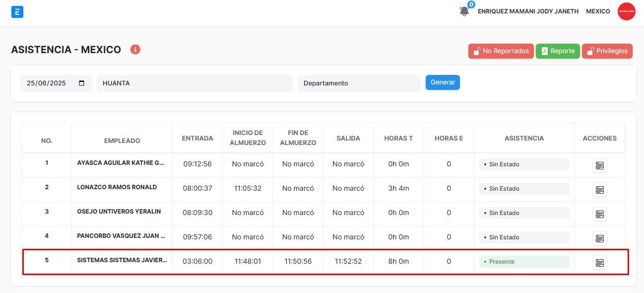Open actions icon for Pancorbo Vasquez row
The height and width of the screenshot is (293, 644).
599,238
